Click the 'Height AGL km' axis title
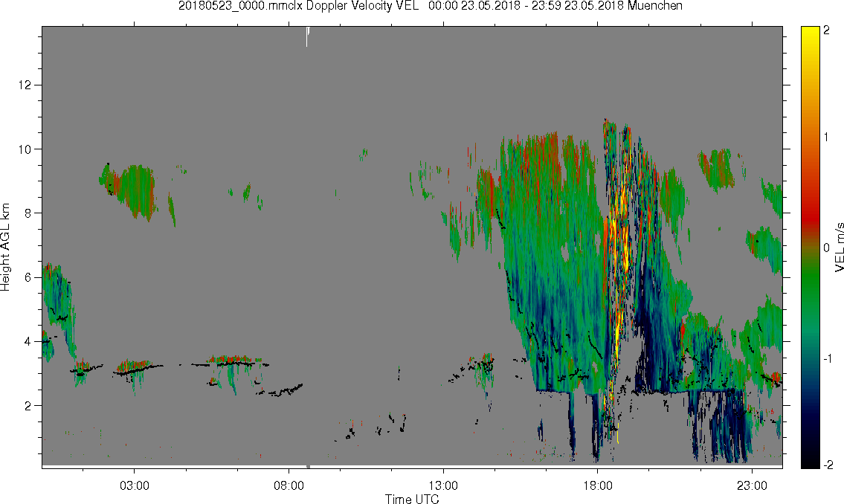Image resolution: width=844 pixels, height=504 pixels. pos(5,248)
